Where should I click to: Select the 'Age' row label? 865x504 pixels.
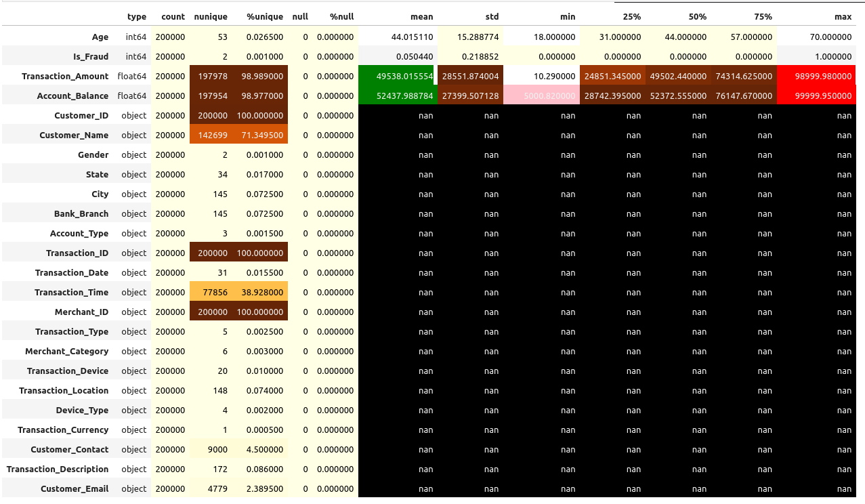[100, 37]
